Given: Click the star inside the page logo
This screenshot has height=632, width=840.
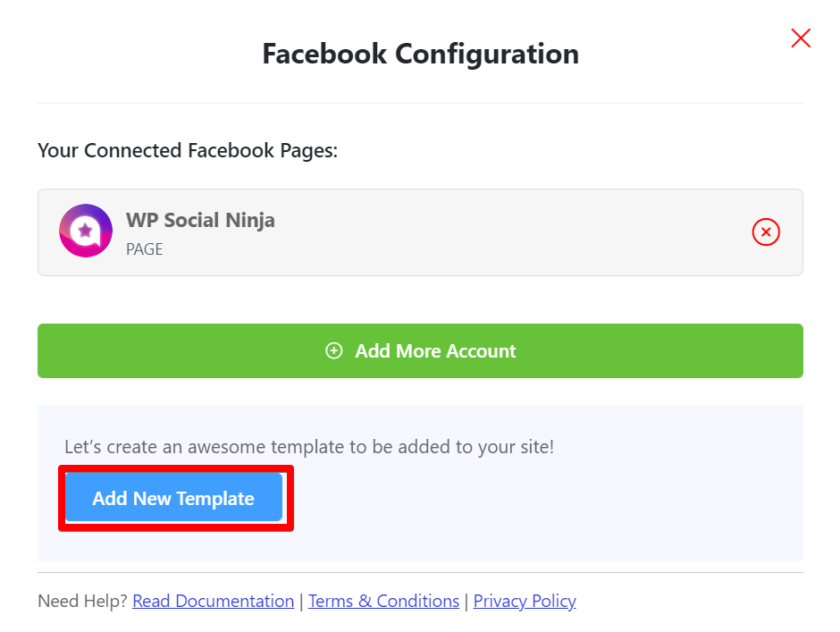Looking at the screenshot, I should 85,231.
